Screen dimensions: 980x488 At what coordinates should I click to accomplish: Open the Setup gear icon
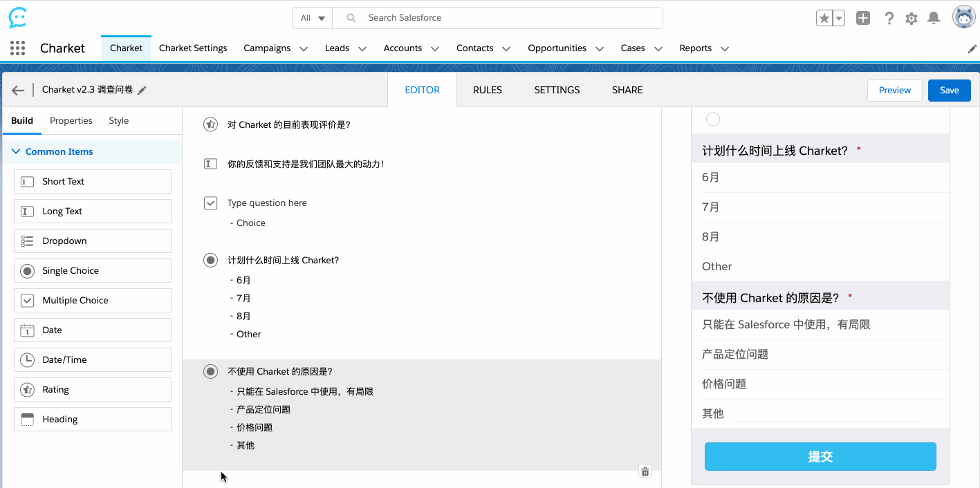tap(912, 19)
